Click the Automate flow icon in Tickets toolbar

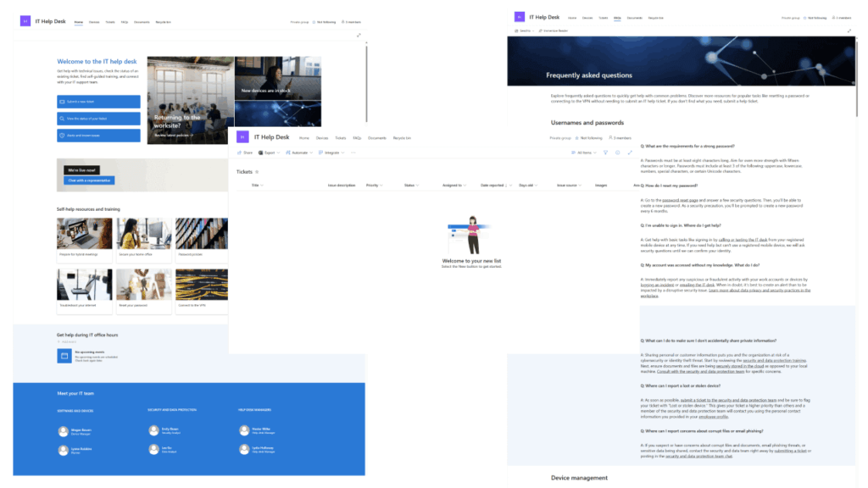point(288,152)
